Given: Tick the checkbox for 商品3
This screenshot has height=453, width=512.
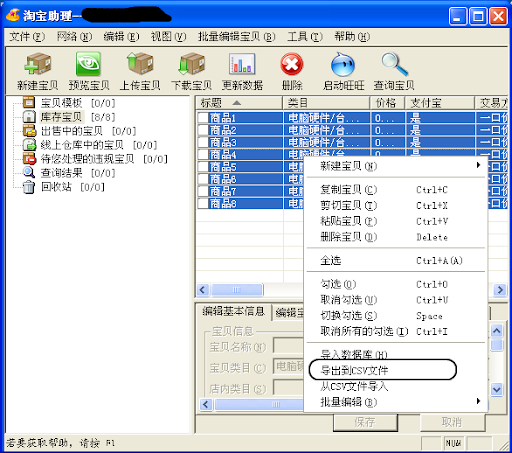Looking at the screenshot, I should (203, 142).
